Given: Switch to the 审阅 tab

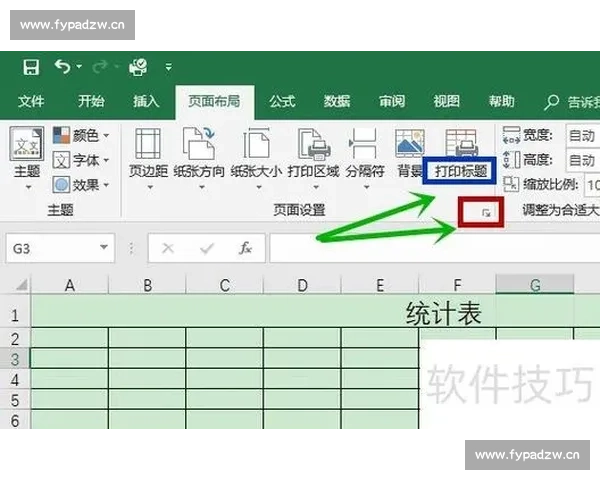Looking at the screenshot, I should 392,101.
